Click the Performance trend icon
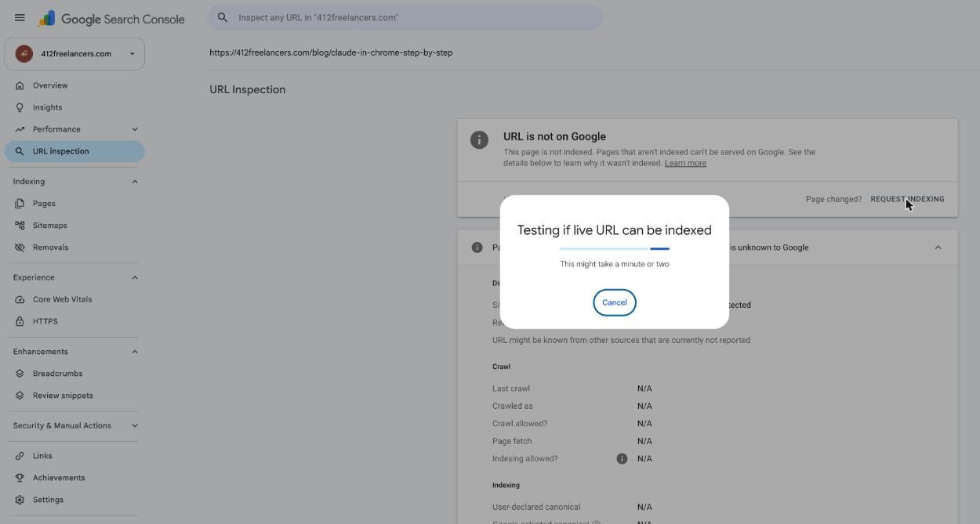The height and width of the screenshot is (524, 980). tap(20, 129)
